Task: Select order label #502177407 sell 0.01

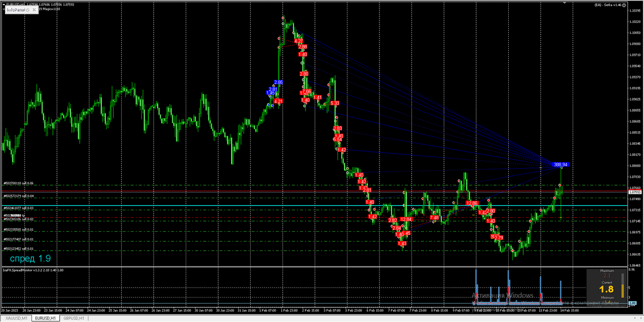Action: (18, 239)
